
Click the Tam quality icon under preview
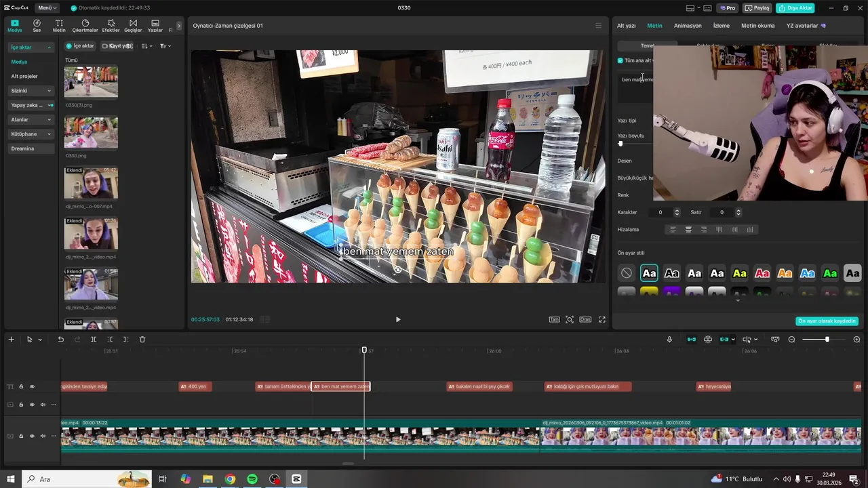point(554,319)
